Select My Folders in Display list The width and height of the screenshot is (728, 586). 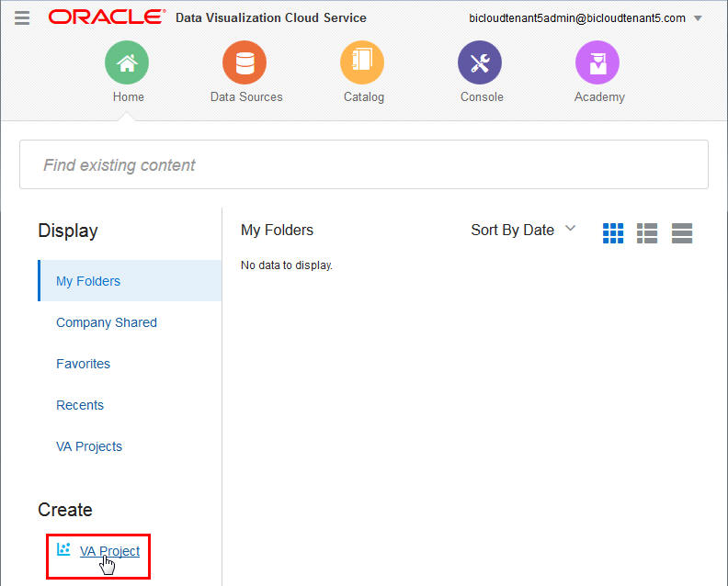tap(130, 281)
